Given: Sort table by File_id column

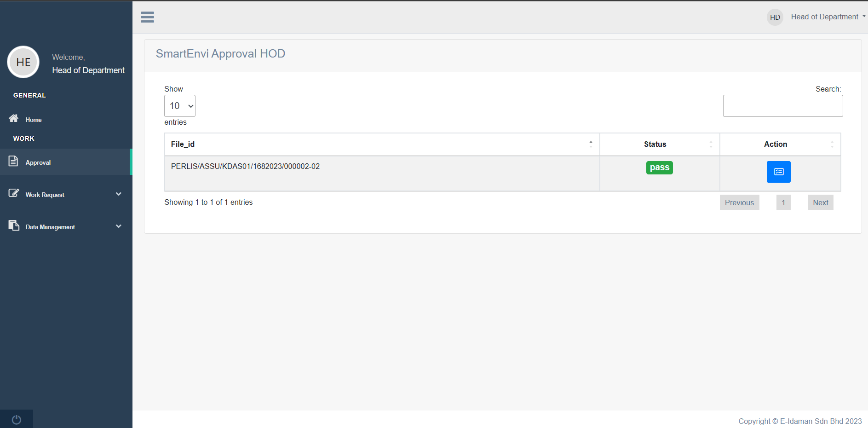Looking at the screenshot, I should point(382,145).
